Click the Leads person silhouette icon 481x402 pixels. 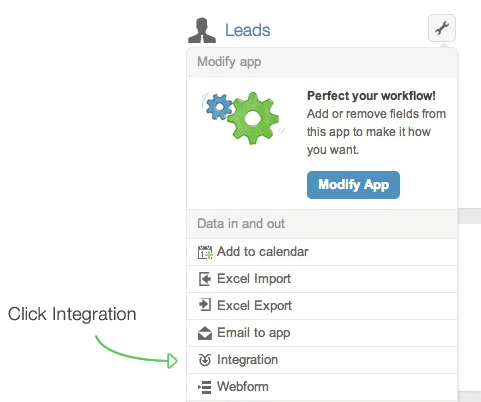pos(202,31)
